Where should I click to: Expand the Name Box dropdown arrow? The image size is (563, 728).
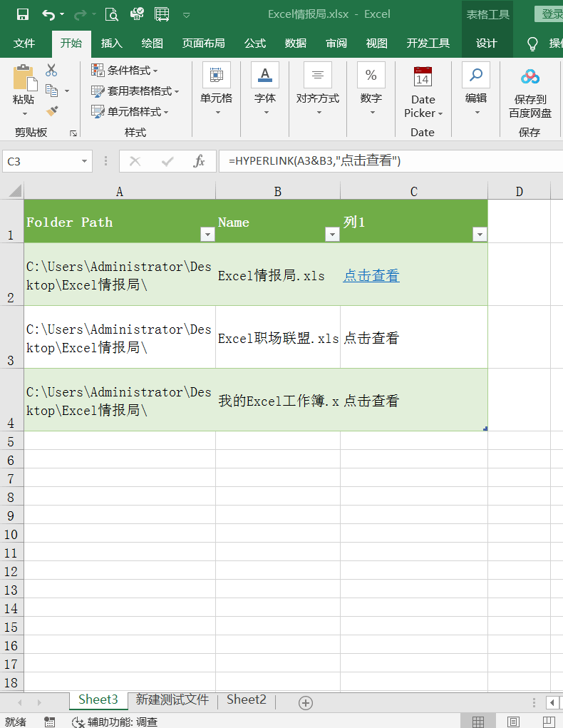tap(84, 161)
